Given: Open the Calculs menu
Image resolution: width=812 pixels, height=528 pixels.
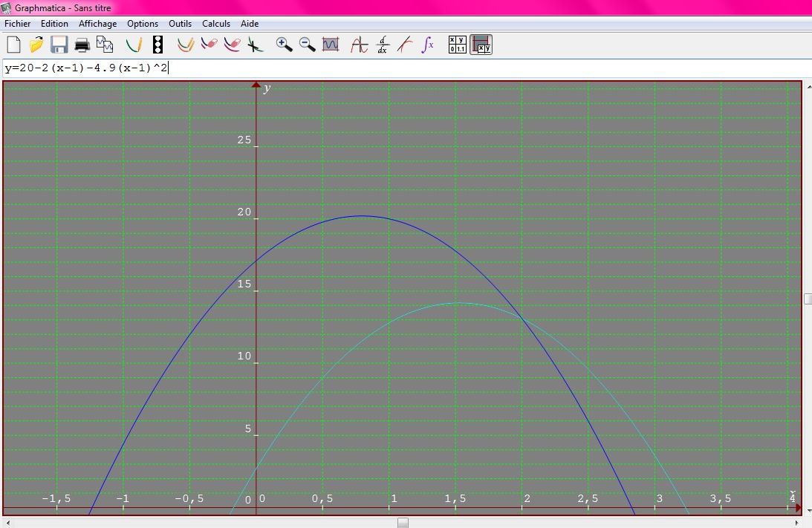Looking at the screenshot, I should pyautogui.click(x=216, y=24).
